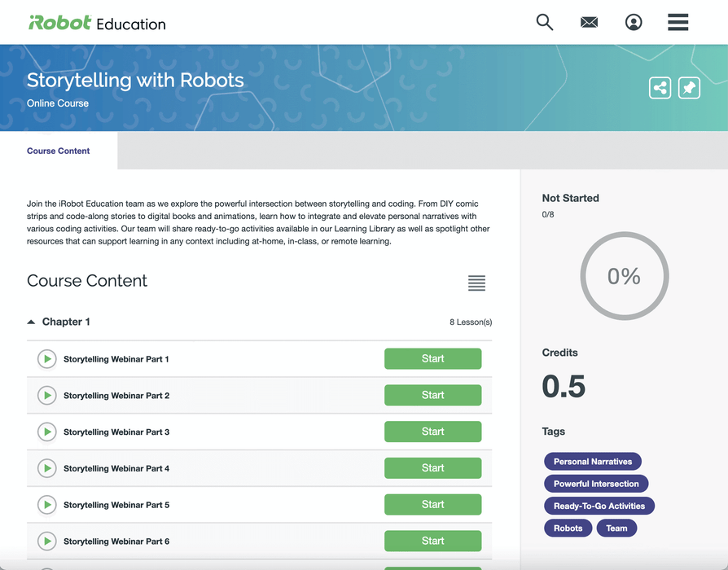Collapse Chapter 1 with the triangle arrow
Viewport: 728px width, 570px height.
[x=31, y=322]
